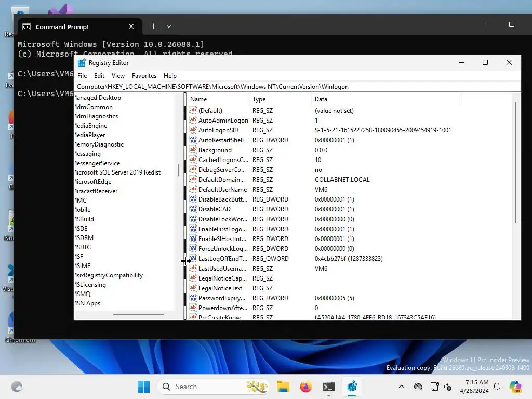Launch Firefox from the taskbar
532x399 pixels.
tap(305, 387)
